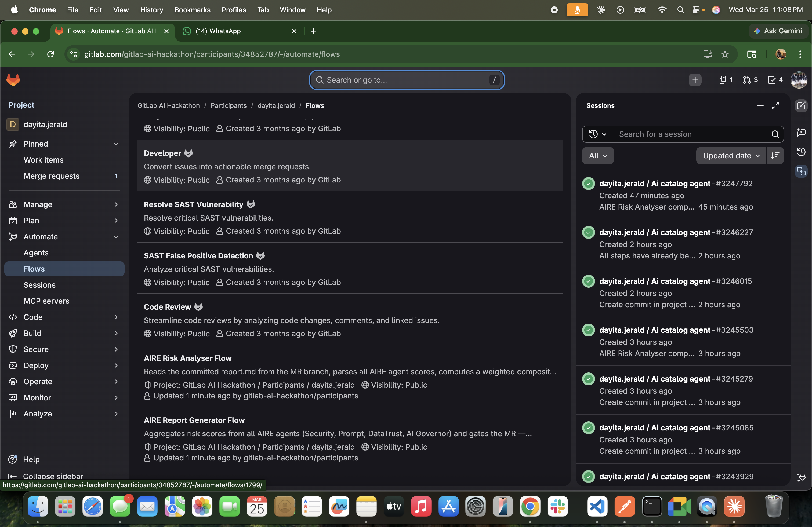Open the Agents sidebar item

[36, 253]
